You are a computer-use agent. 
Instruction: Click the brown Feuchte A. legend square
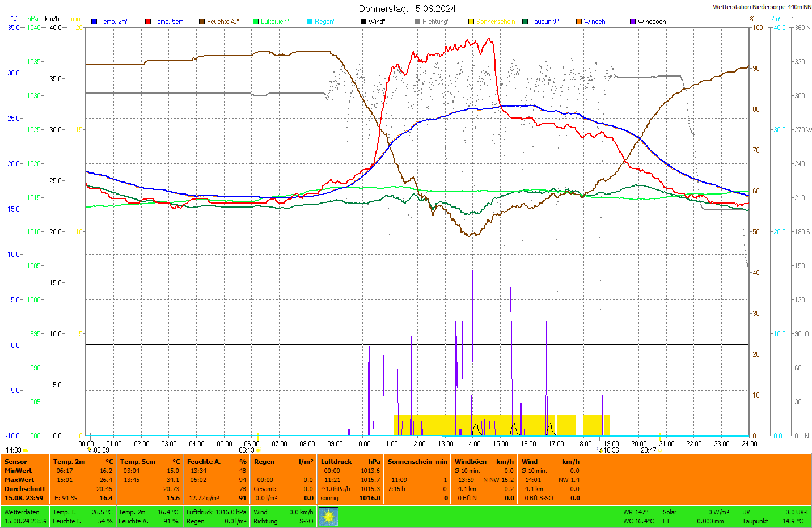click(x=202, y=22)
